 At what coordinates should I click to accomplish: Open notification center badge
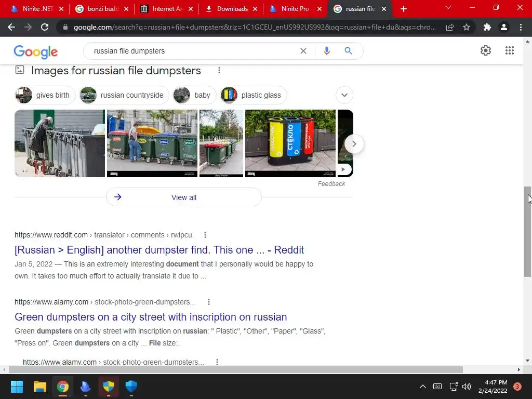(517, 387)
